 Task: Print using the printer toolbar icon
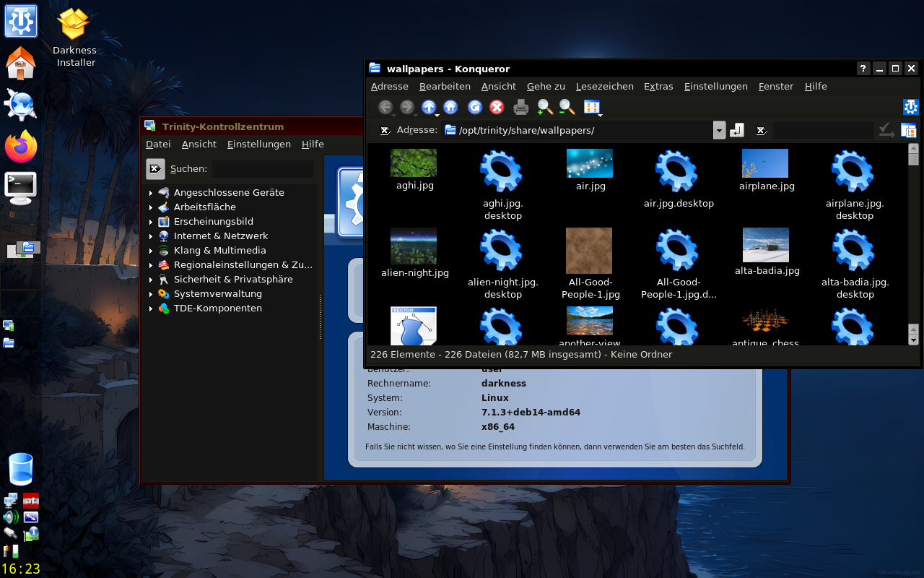[x=521, y=108]
